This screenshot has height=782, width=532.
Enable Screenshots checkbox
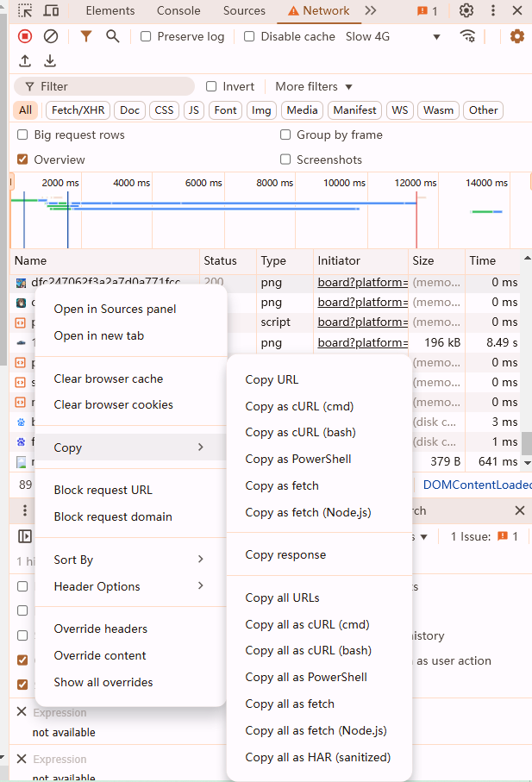(285, 160)
